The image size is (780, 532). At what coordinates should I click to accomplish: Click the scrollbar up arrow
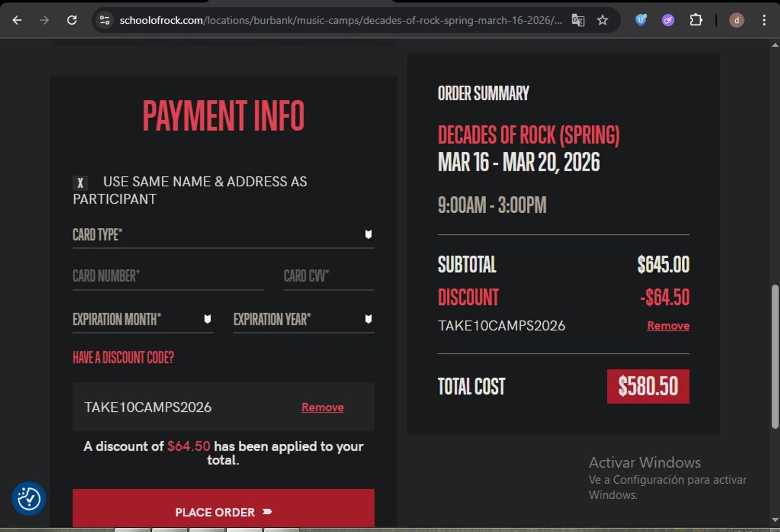coord(775,45)
